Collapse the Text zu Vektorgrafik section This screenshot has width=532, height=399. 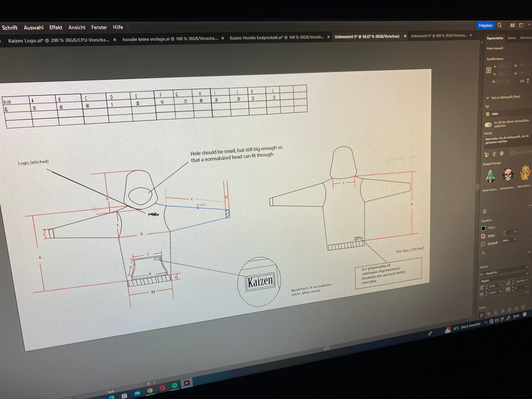(x=487, y=98)
